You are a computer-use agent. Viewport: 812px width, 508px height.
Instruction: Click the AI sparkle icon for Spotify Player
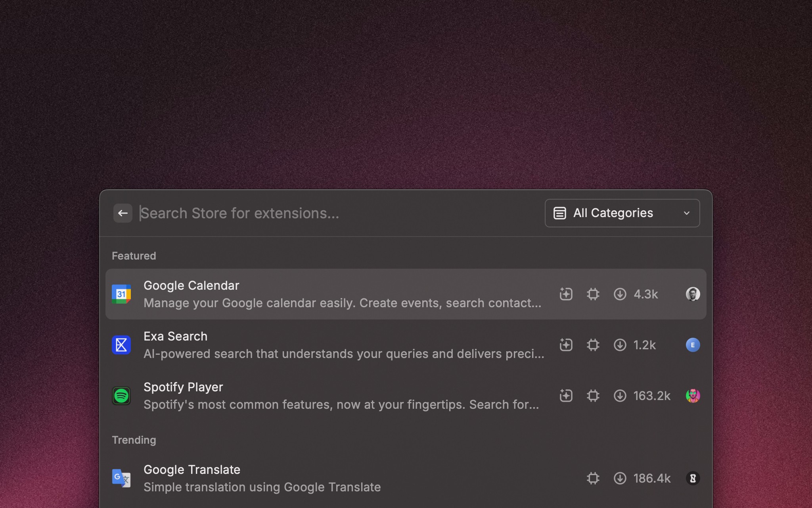pos(566,396)
